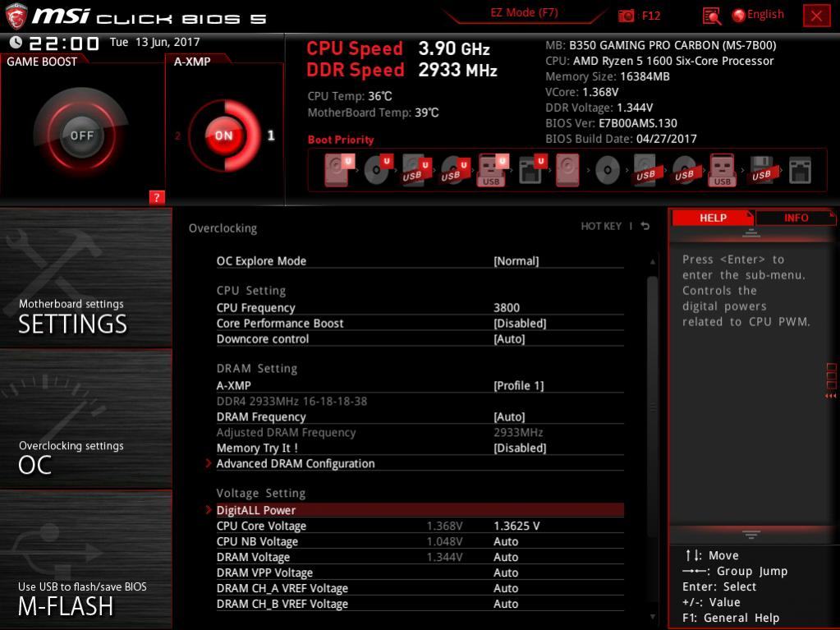Select the legacy optical disc boot icon
This screenshot has width=840, height=630.
coord(607,170)
